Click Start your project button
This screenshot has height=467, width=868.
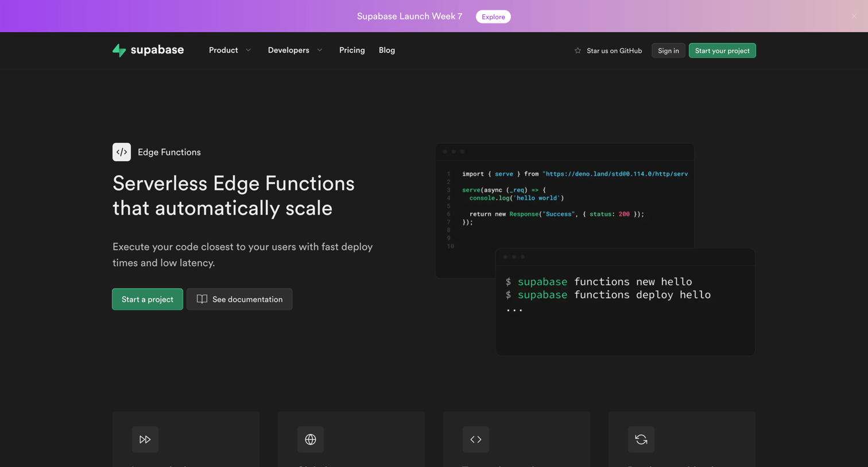point(722,50)
